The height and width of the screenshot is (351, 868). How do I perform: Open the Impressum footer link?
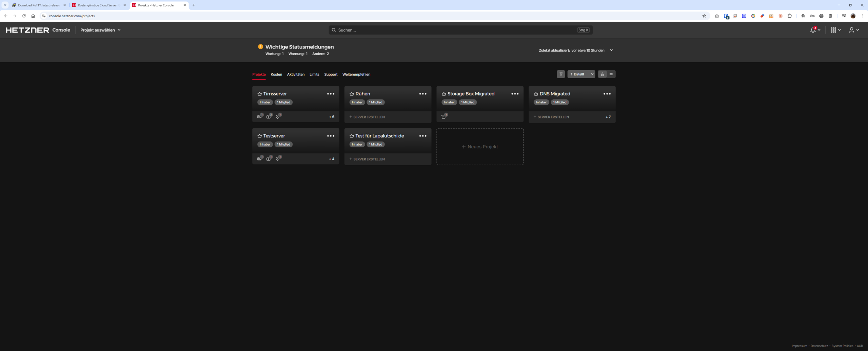click(x=799, y=346)
